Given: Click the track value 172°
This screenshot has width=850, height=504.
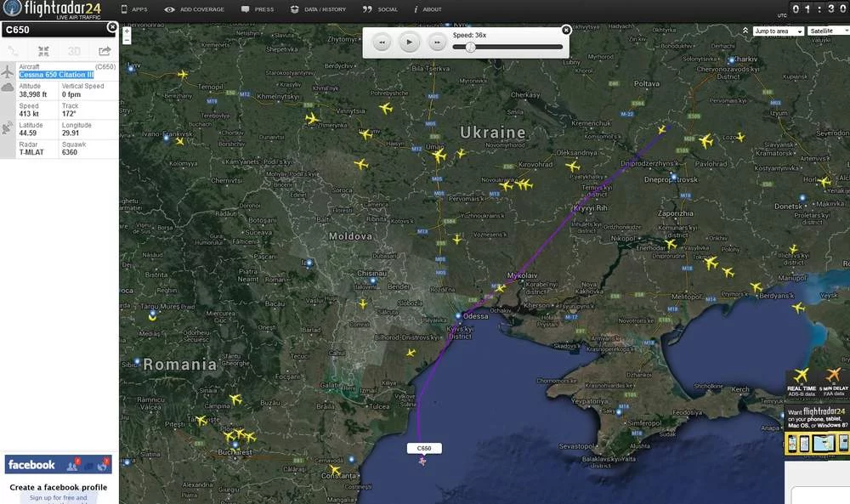Looking at the screenshot, I should (x=69, y=114).
